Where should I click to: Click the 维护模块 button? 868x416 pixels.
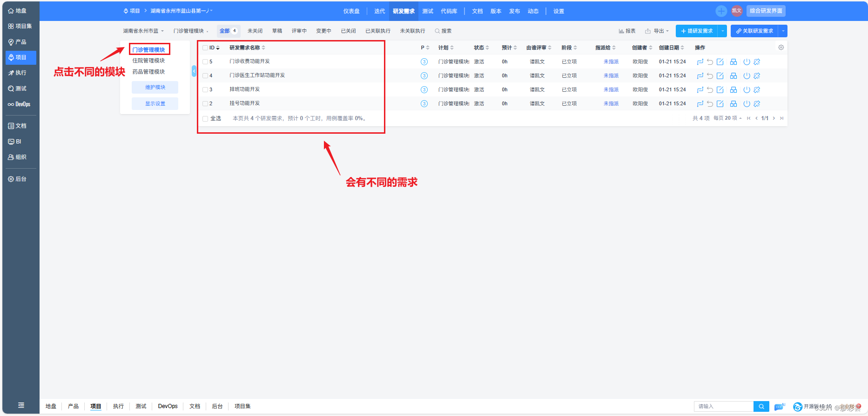(155, 87)
